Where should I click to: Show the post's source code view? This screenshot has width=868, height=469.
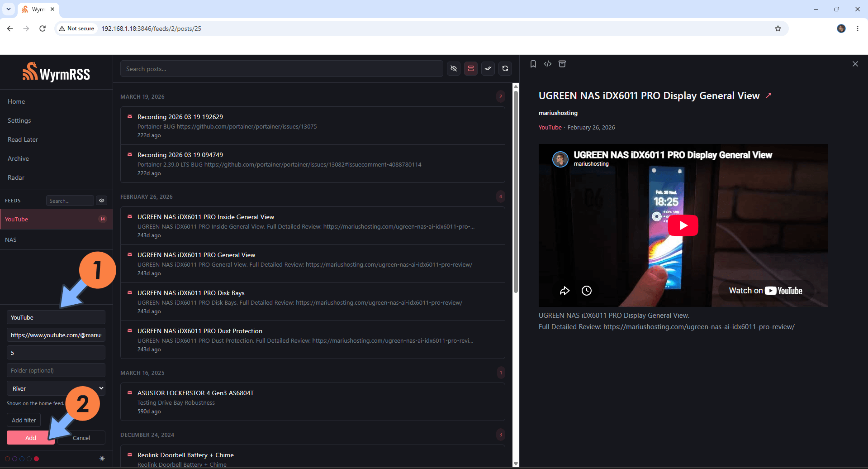click(548, 64)
